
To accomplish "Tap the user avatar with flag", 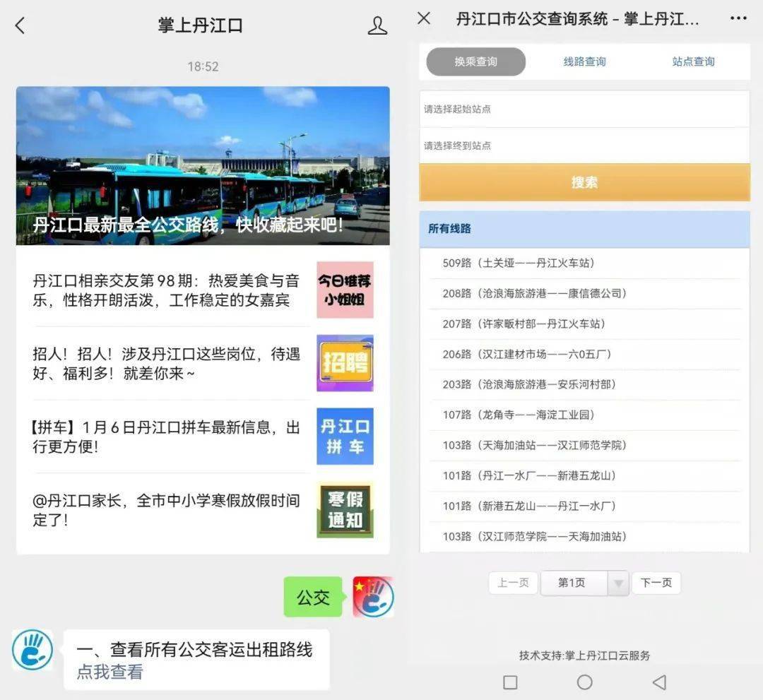I will click(x=373, y=597).
